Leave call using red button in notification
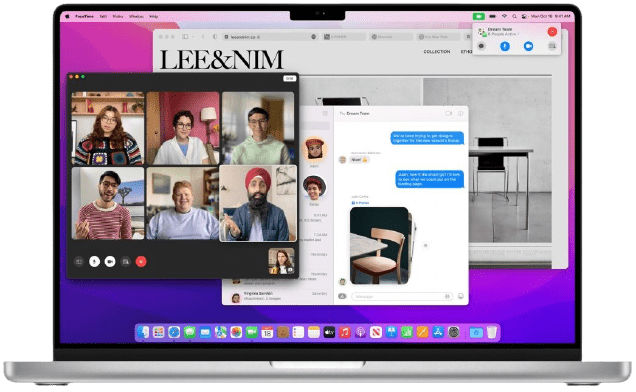636x392 pixels. 552,32
